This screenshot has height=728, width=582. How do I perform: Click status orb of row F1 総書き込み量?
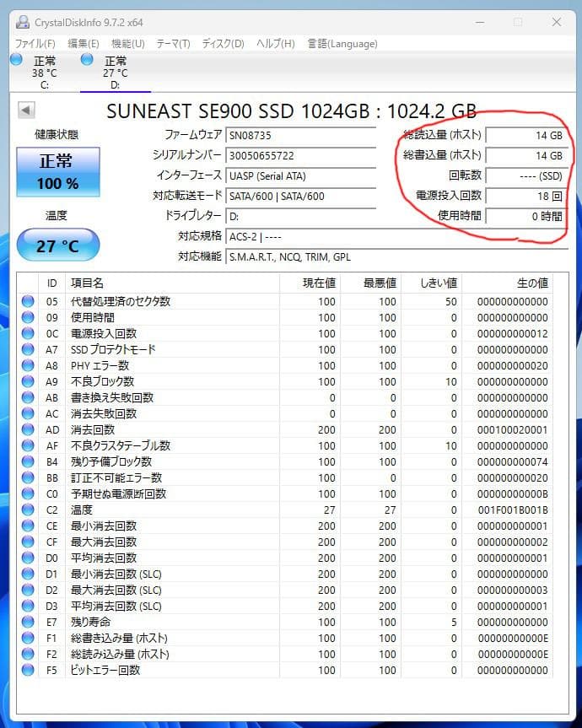[x=28, y=638]
